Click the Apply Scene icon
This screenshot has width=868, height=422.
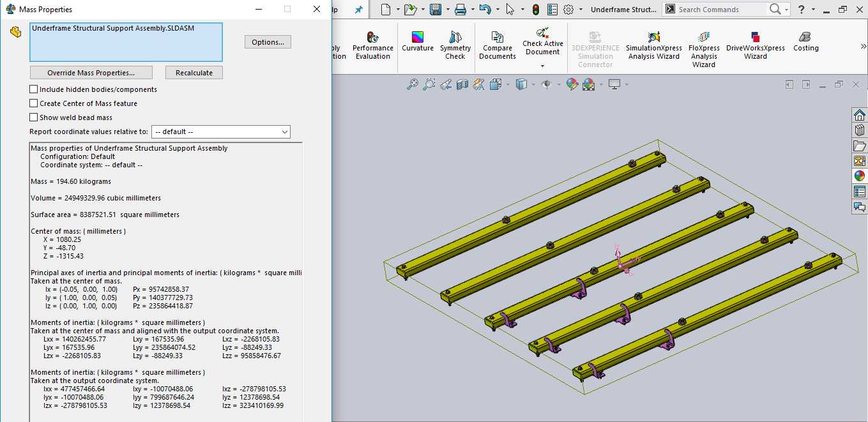point(588,84)
